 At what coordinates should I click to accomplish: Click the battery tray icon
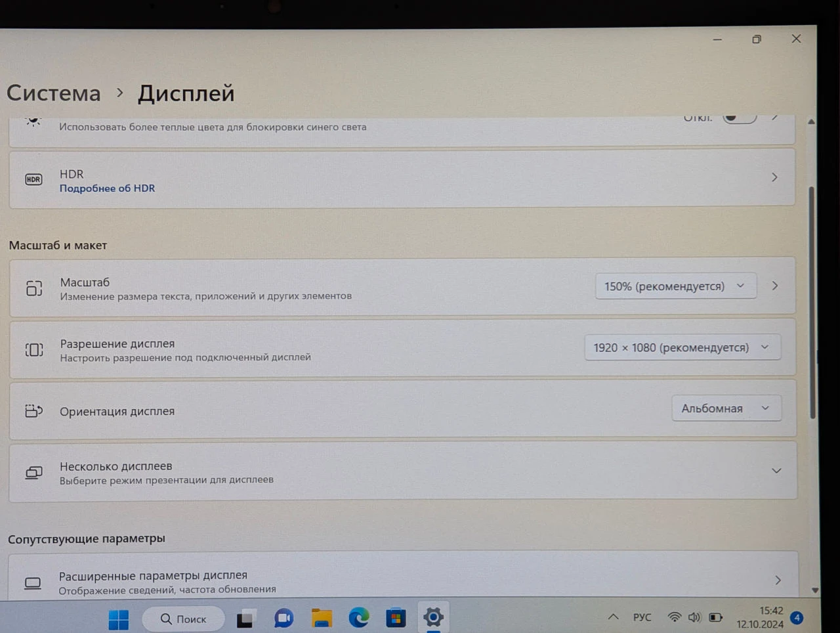(x=716, y=617)
